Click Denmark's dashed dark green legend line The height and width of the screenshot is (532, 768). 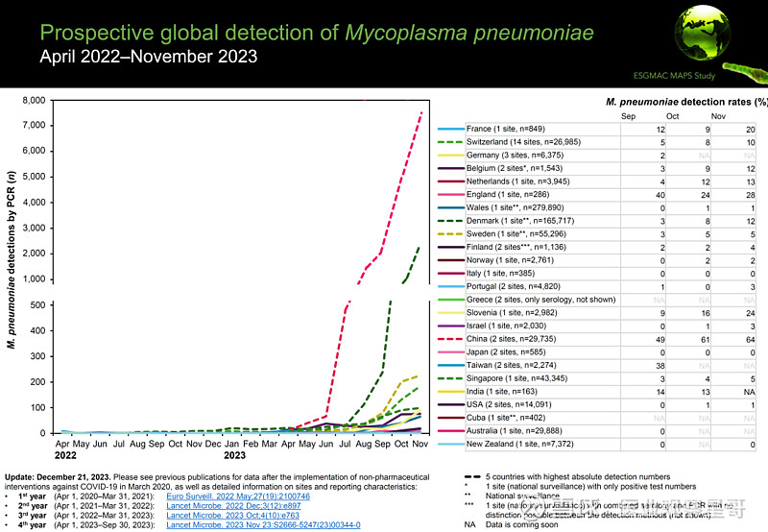click(450, 220)
